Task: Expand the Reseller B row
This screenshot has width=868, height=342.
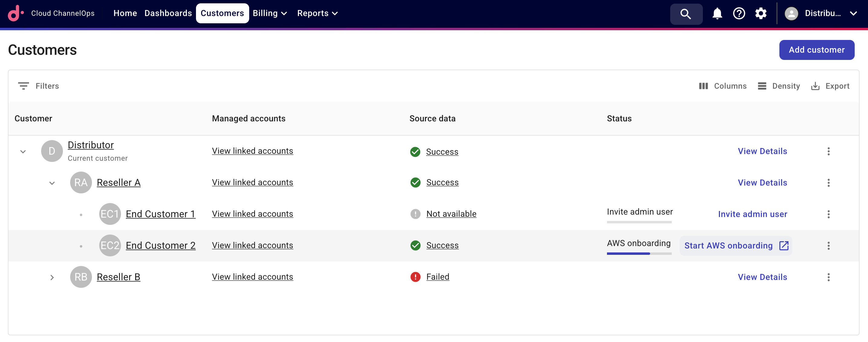Action: (52, 277)
